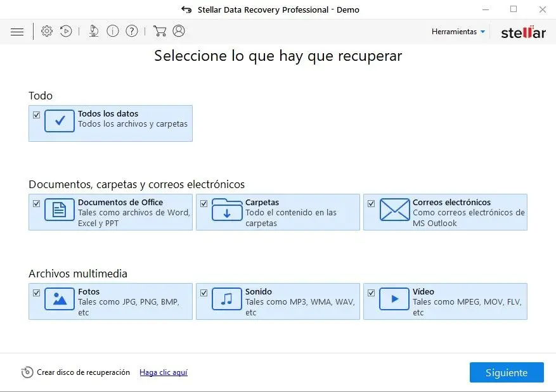Click the resume recovery icon

[66, 31]
